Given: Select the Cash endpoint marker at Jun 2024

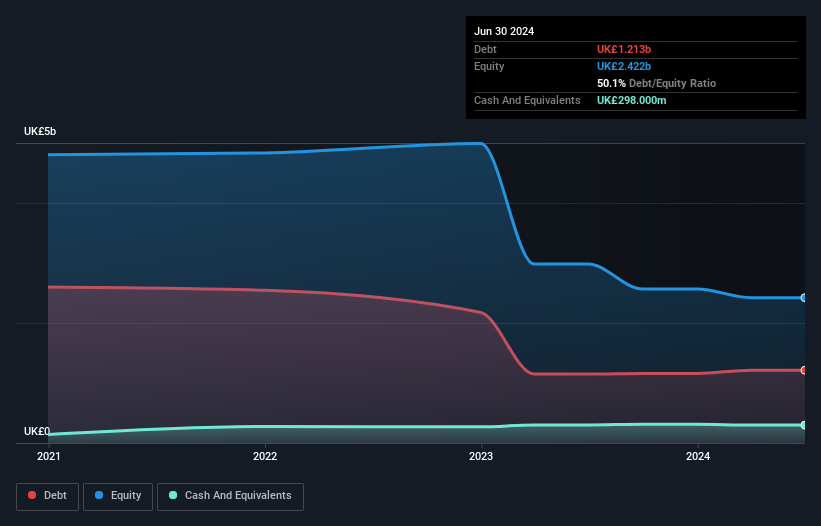Looking at the screenshot, I should (x=804, y=425).
